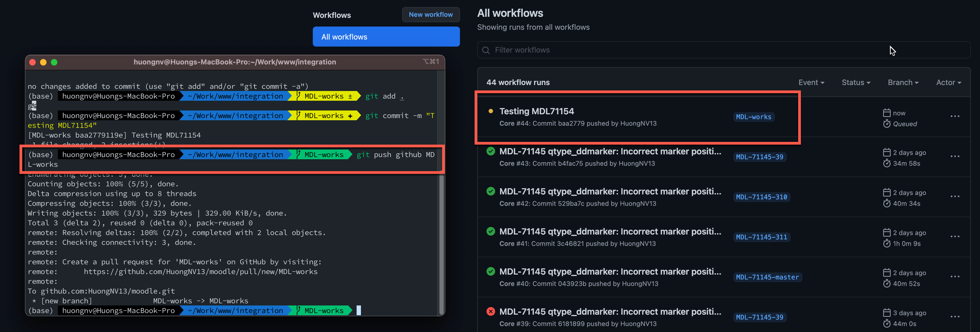Image resolution: width=980 pixels, height=332 pixels.
Task: Click the MDL-71145-39 branch label in Core #39 row
Action: click(759, 317)
